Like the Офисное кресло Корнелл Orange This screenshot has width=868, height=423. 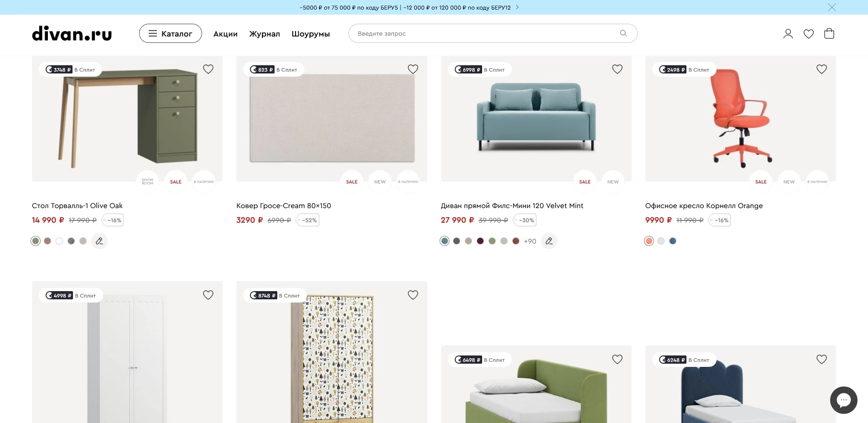coord(821,69)
